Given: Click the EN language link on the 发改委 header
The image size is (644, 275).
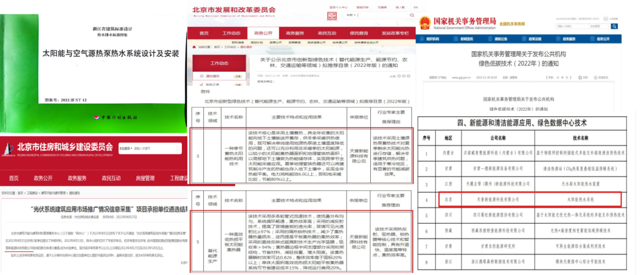Looking at the screenshot, I should 416,7.
